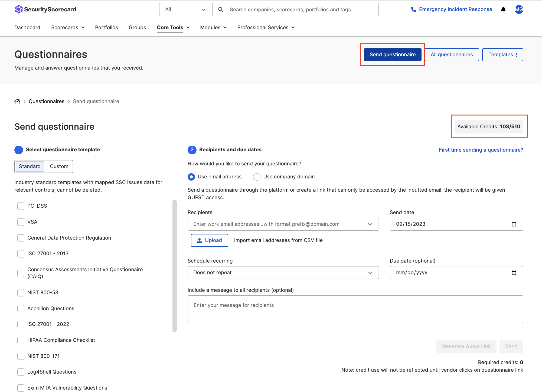
Task: Click the SecurityScorecard logo
Action: coord(45,9)
